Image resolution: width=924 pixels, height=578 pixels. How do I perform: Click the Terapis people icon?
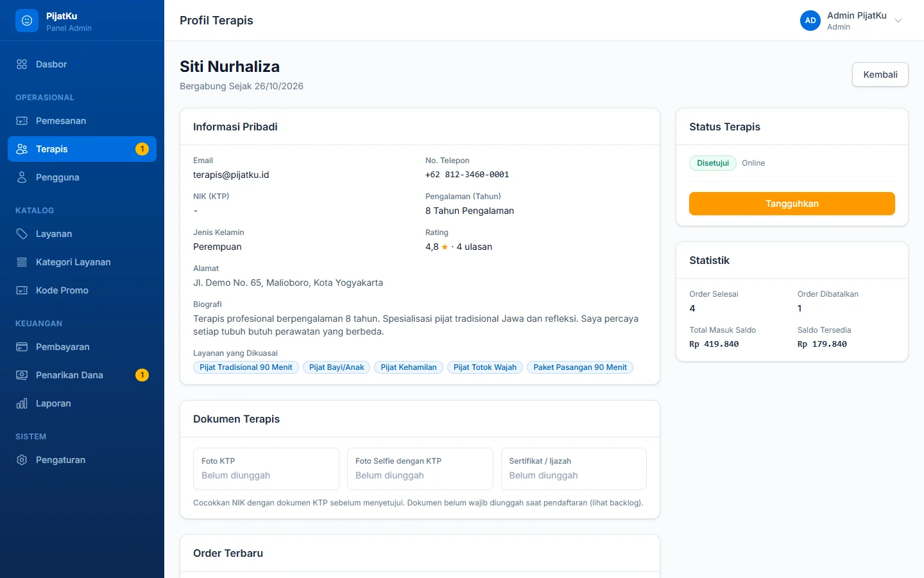tap(22, 149)
